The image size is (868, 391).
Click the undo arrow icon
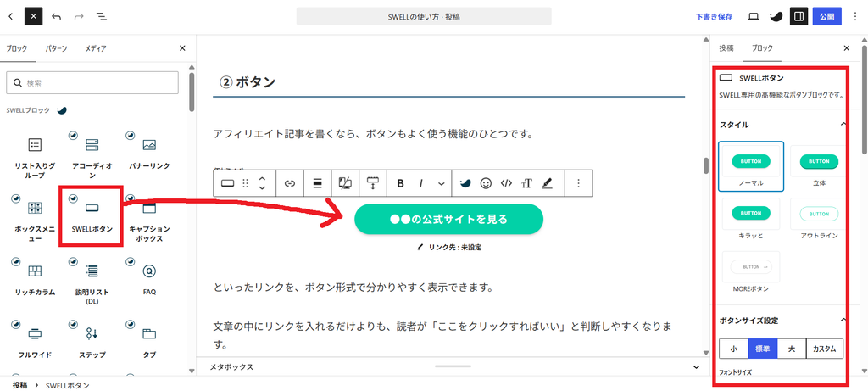click(57, 17)
